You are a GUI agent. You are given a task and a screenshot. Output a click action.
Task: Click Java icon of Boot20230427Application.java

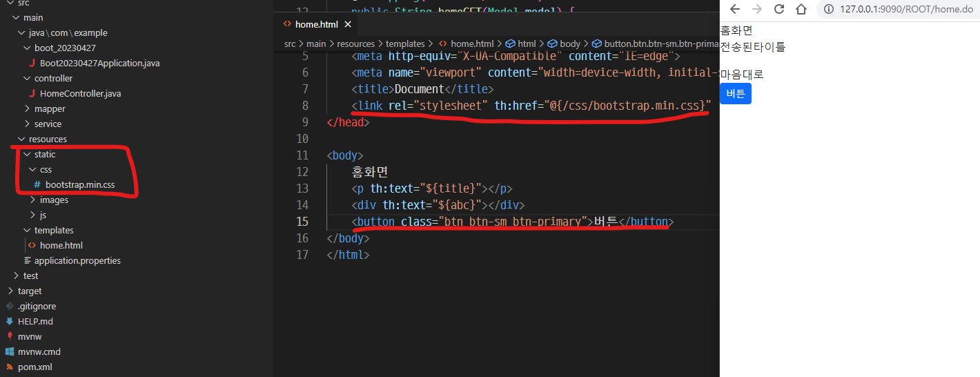click(32, 63)
